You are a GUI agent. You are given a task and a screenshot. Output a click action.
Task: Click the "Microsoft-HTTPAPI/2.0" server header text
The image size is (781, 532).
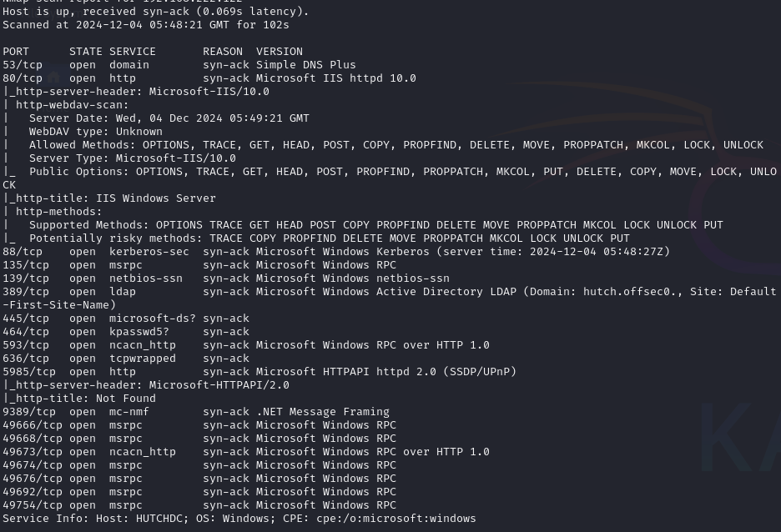[x=219, y=385]
